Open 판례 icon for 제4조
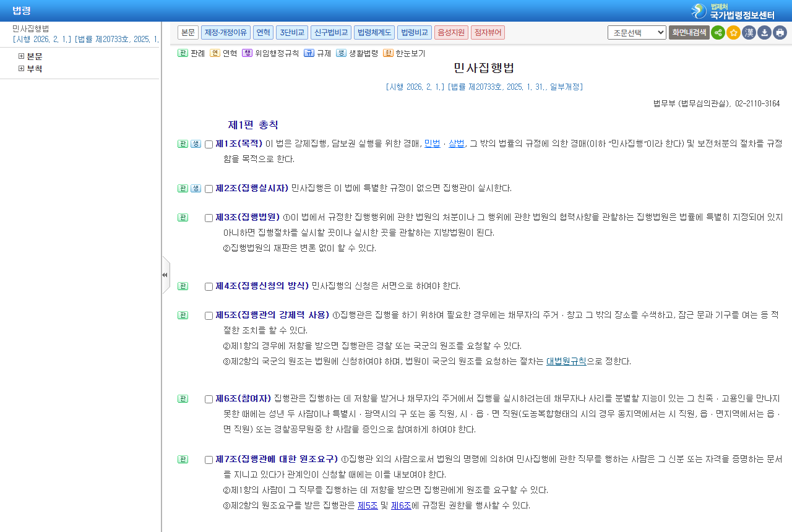The image size is (792, 532). coord(183,286)
